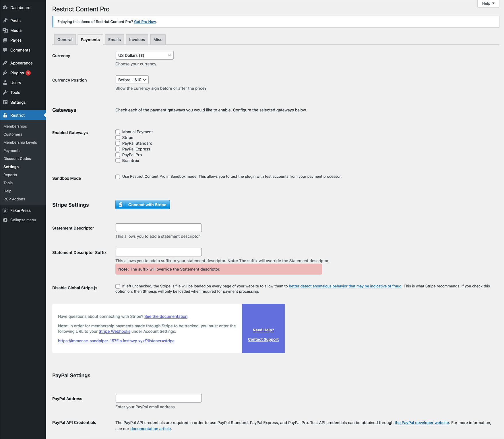Image resolution: width=504 pixels, height=439 pixels.
Task: Open Settings in Restrict submenu
Action: tap(11, 167)
